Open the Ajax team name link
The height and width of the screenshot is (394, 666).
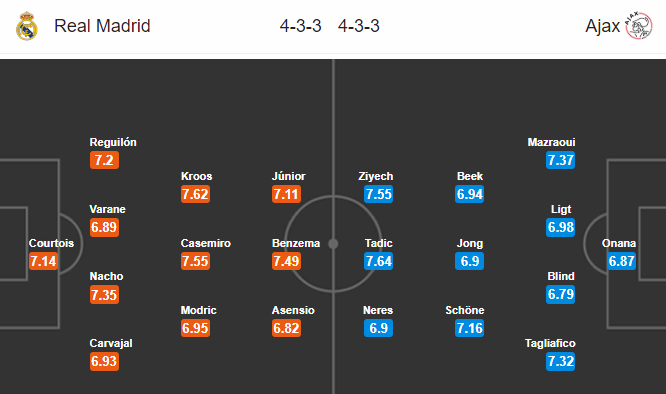(x=602, y=26)
